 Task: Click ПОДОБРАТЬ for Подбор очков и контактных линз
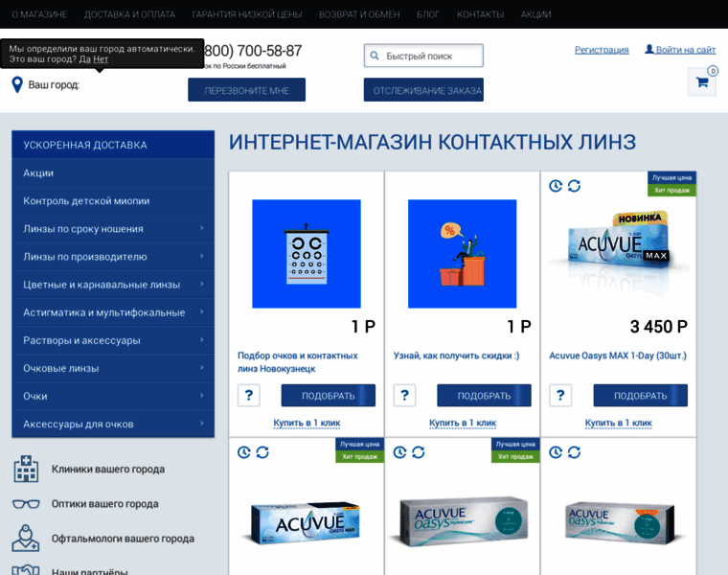coord(329,395)
